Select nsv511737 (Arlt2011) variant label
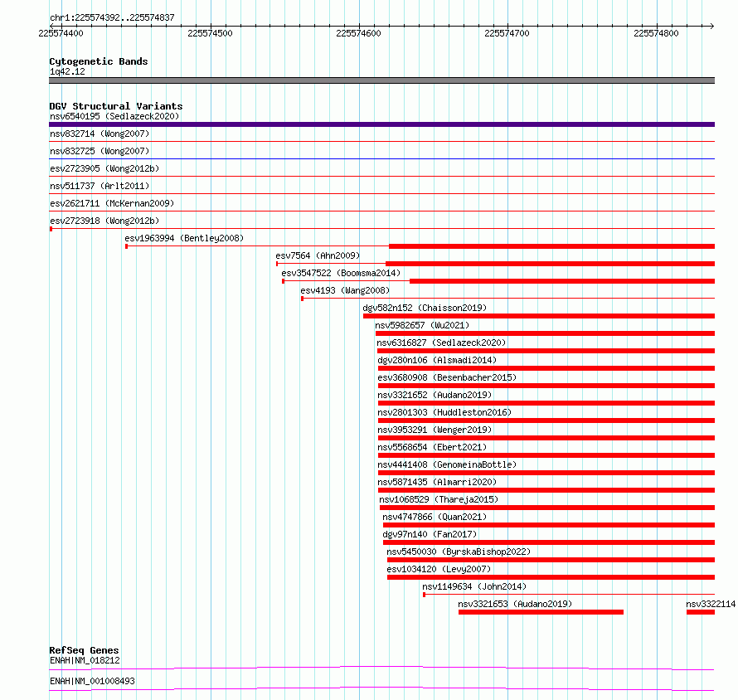The height and width of the screenshot is (700, 738). [x=100, y=186]
